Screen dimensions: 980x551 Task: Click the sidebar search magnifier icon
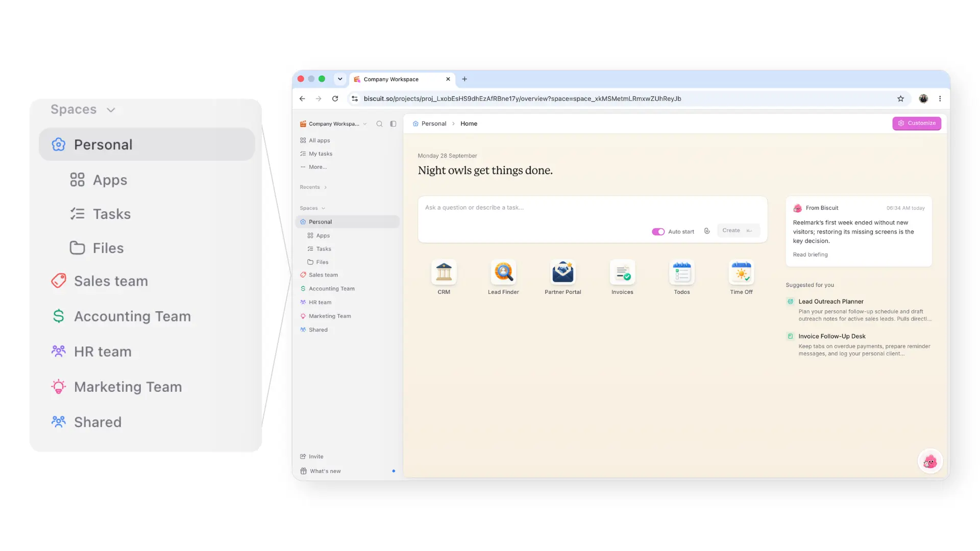379,123
